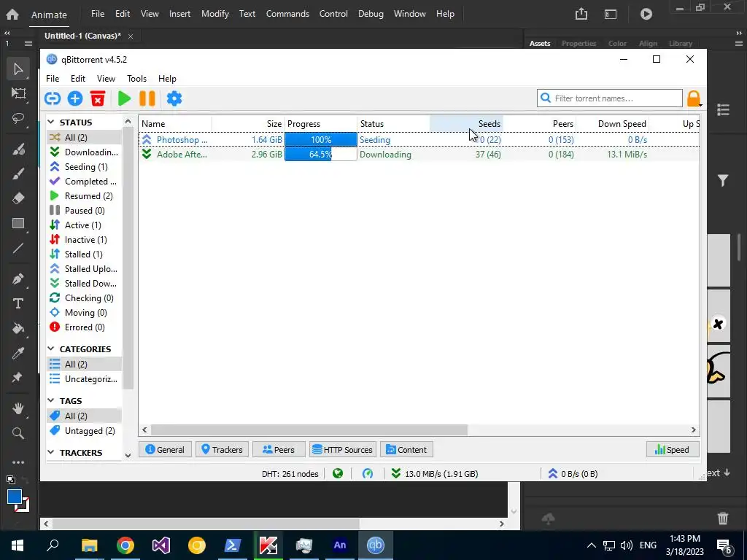Open qBittorrent View menu
This screenshot has height=560, width=747.
tap(106, 79)
